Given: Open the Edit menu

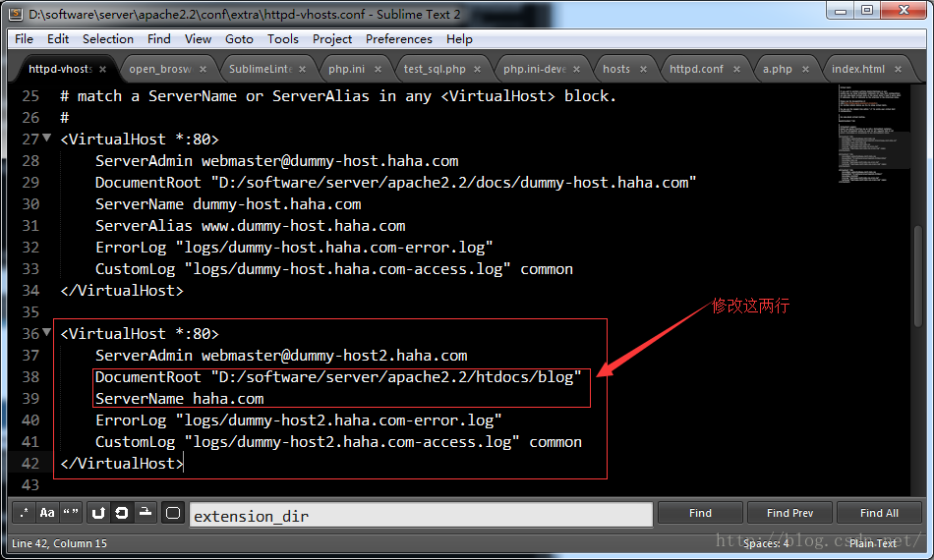Looking at the screenshot, I should (58, 39).
